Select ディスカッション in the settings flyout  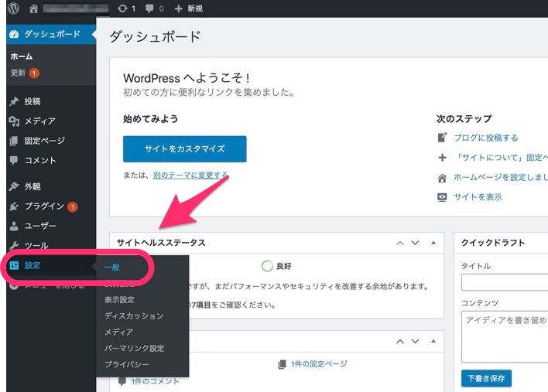134,316
